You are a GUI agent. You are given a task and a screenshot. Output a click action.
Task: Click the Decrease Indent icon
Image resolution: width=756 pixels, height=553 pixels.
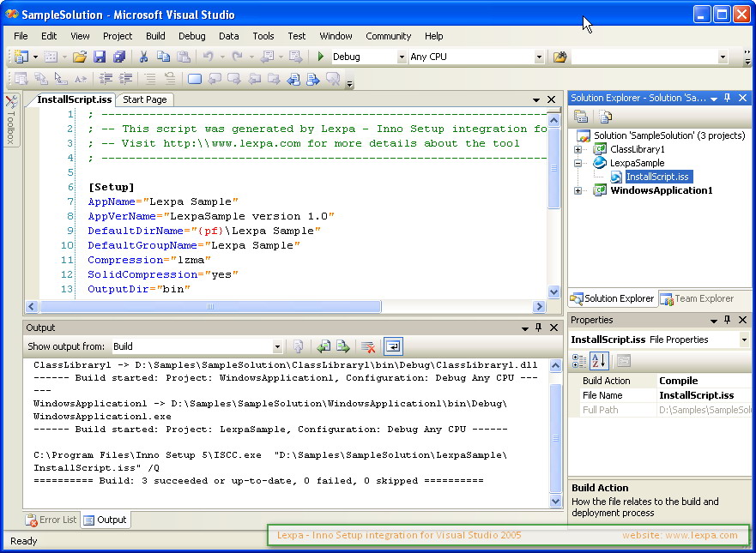pos(106,78)
